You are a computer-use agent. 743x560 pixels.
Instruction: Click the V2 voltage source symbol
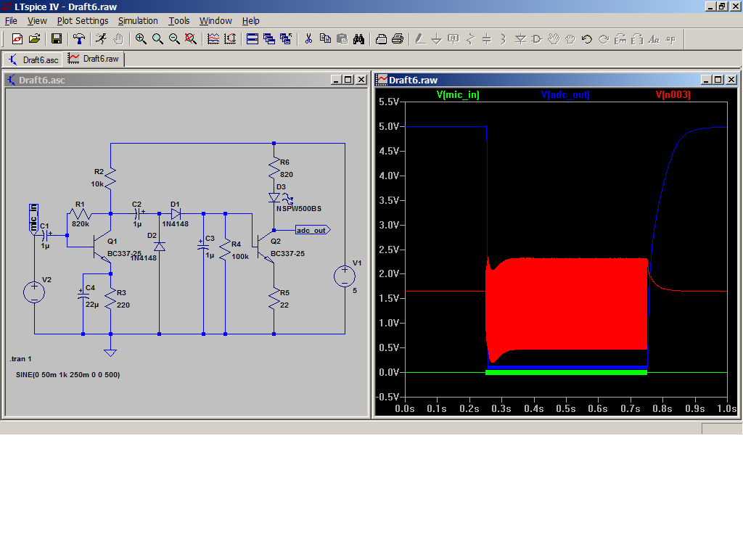[x=34, y=292]
